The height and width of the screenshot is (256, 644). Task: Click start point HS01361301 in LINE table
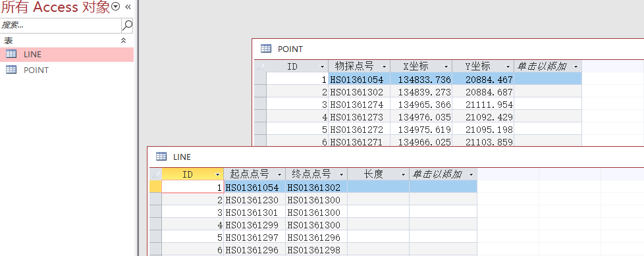[255, 213]
